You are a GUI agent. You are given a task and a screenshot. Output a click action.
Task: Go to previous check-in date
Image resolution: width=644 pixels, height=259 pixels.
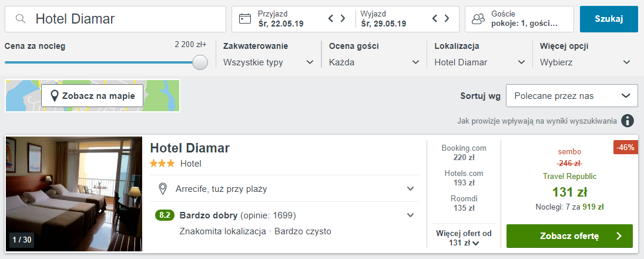[x=331, y=19]
